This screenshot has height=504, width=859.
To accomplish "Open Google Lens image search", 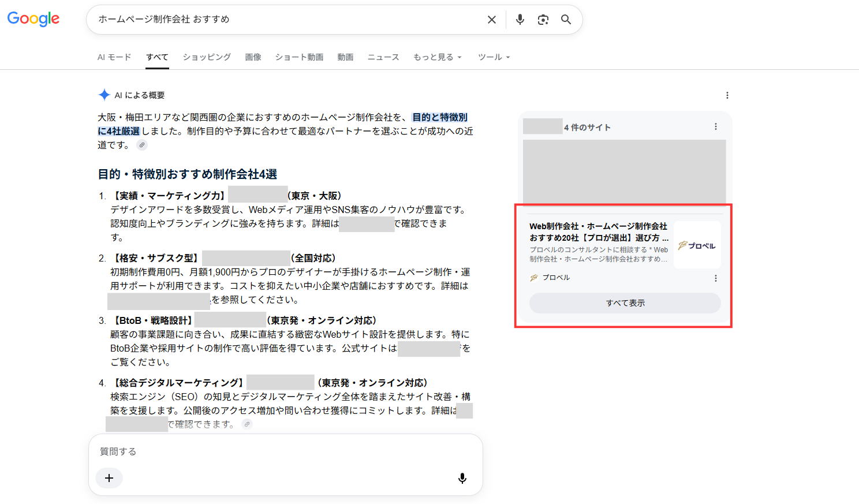I will [543, 20].
